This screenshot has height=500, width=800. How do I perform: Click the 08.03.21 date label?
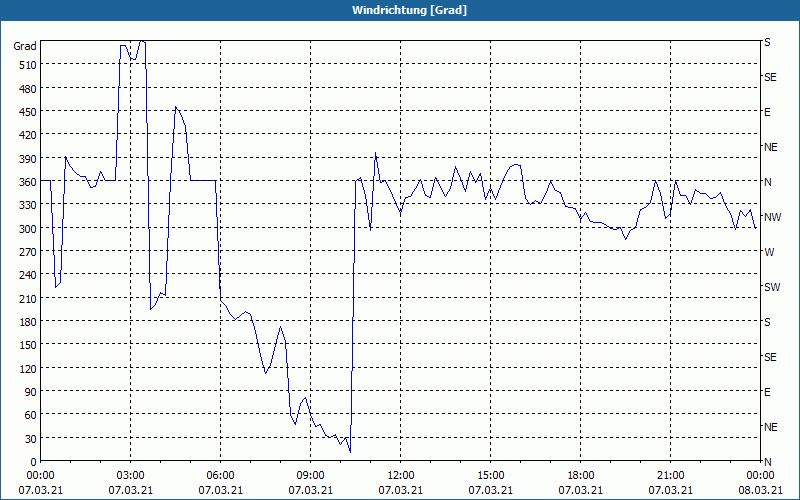pos(760,490)
